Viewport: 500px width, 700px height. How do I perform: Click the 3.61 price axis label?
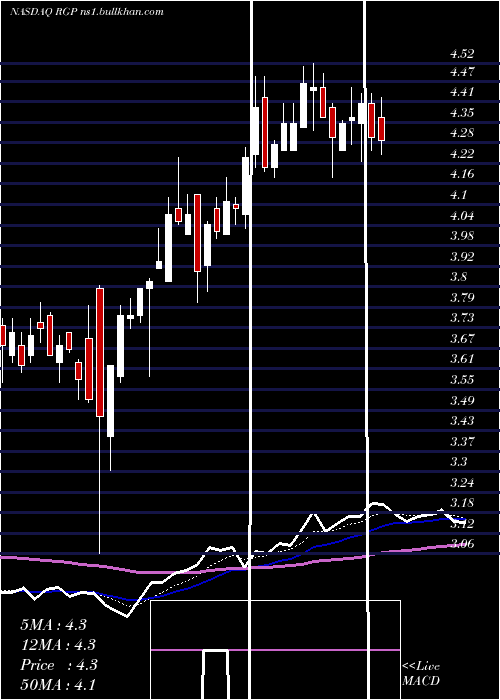(462, 359)
